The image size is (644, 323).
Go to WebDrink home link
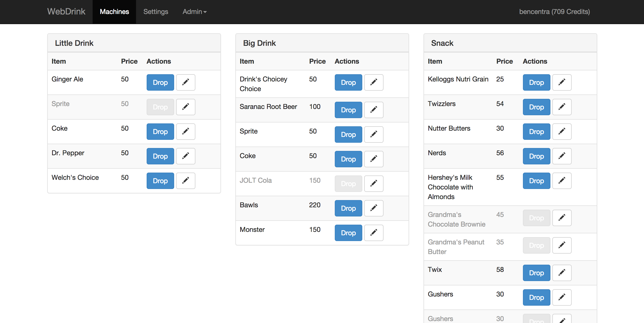(66, 12)
